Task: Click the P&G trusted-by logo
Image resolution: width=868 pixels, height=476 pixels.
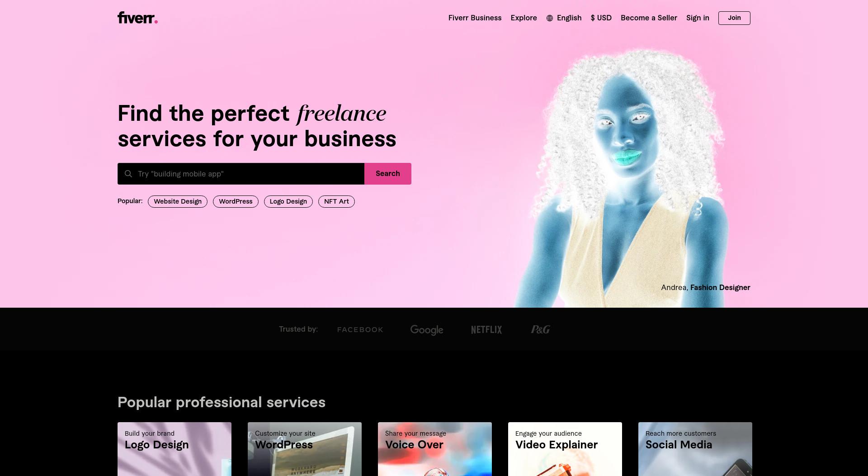Action: 540,329
